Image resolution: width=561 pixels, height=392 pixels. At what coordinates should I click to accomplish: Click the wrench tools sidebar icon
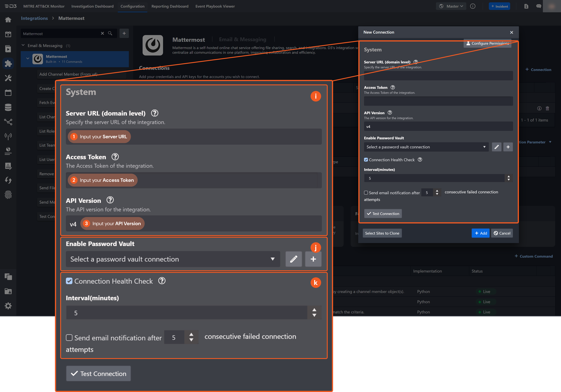tap(8, 78)
